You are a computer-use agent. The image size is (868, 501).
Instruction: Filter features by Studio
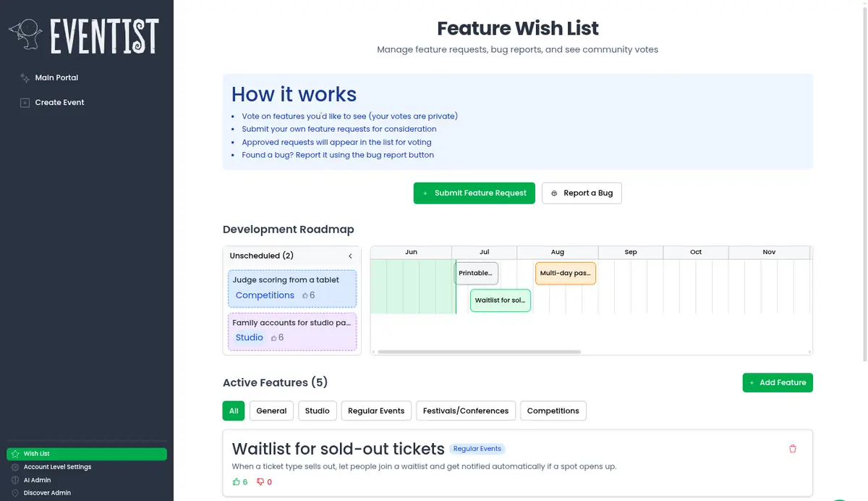[317, 411]
